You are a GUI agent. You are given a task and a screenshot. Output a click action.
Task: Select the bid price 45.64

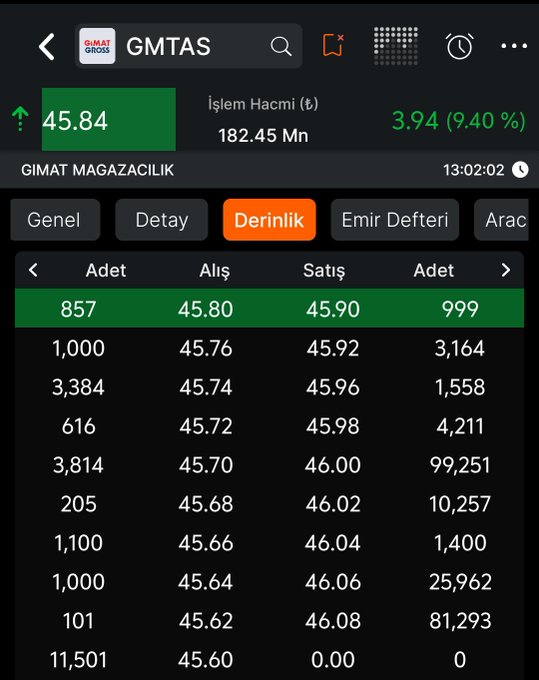pyautogui.click(x=206, y=582)
